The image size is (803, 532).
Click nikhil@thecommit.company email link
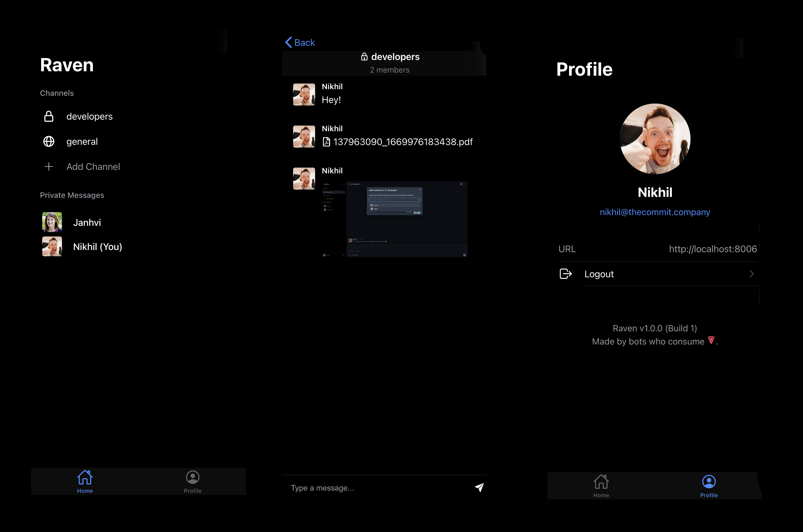(x=655, y=212)
